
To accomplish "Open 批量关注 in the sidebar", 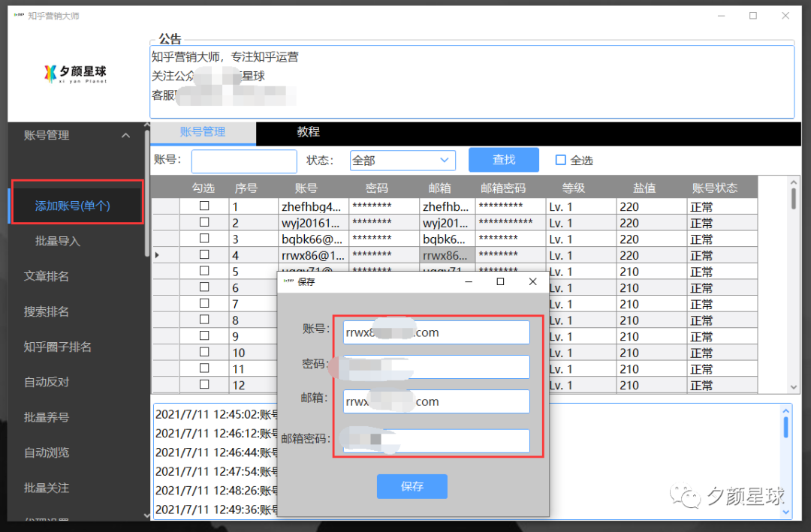I will (46, 488).
